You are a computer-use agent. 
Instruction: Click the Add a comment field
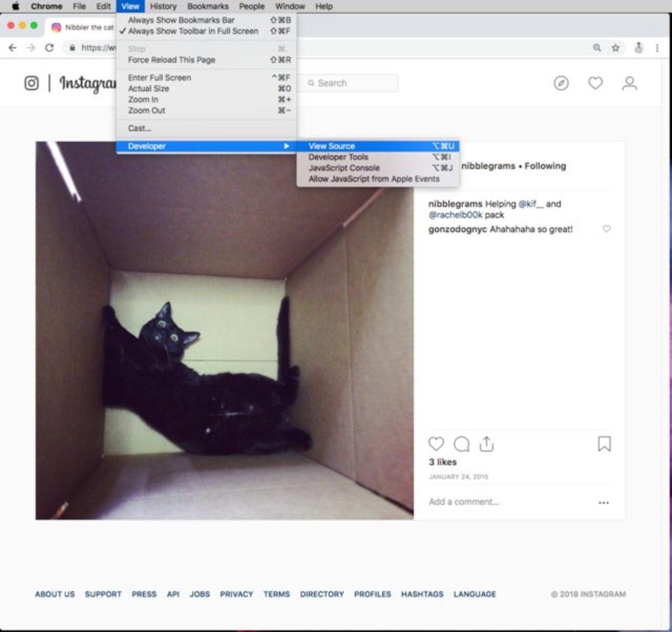(464, 502)
